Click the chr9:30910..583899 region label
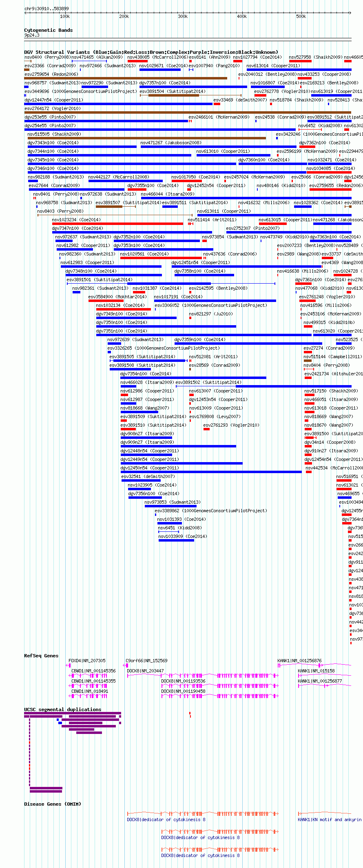Screen dimensions: 363x868 click(46, 9)
